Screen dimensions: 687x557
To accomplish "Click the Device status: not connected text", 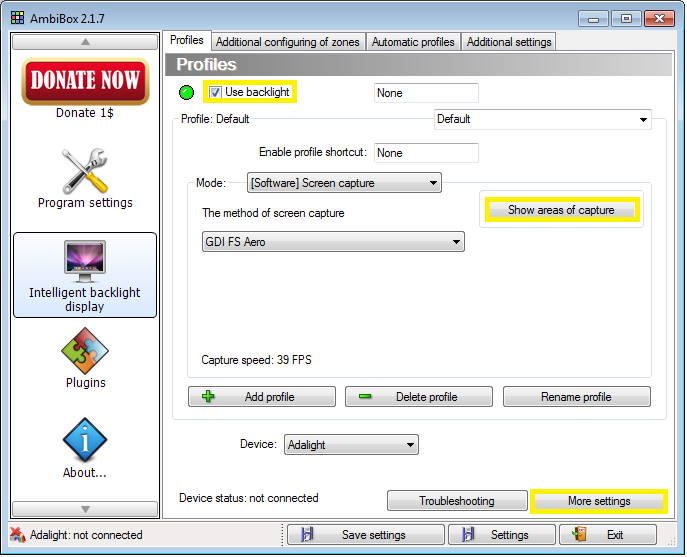I will click(x=249, y=498).
